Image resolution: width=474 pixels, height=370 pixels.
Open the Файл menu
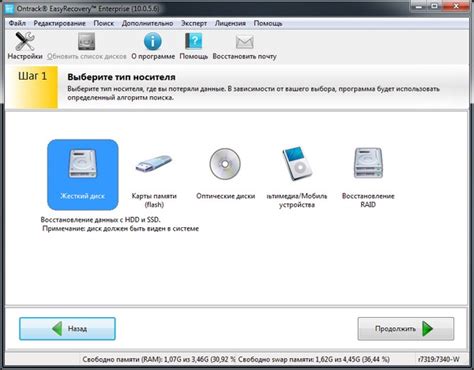pos(17,23)
